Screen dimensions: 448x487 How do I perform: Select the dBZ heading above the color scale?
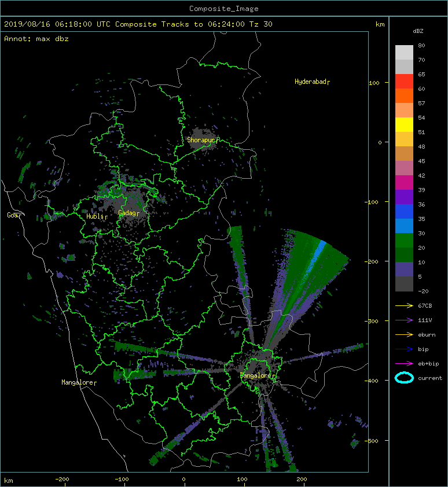click(418, 31)
